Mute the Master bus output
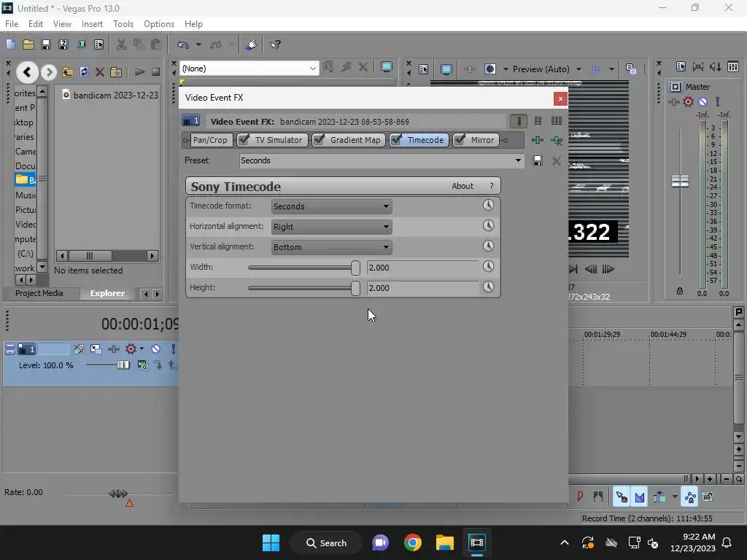 click(x=703, y=101)
